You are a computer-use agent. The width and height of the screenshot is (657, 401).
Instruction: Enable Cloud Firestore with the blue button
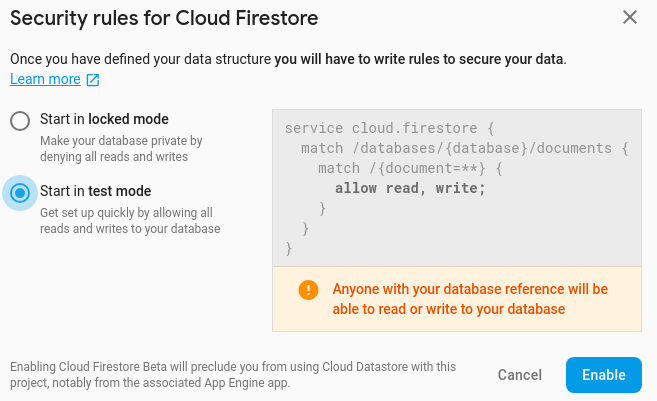[604, 375]
